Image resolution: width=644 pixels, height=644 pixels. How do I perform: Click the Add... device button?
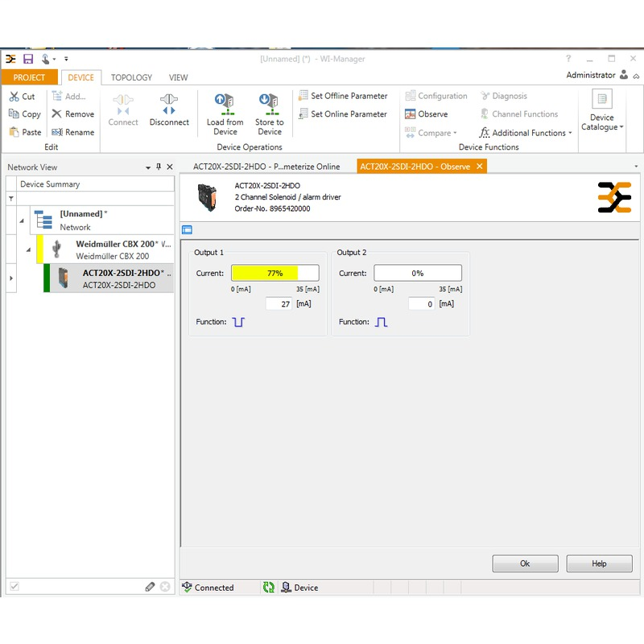click(68, 97)
